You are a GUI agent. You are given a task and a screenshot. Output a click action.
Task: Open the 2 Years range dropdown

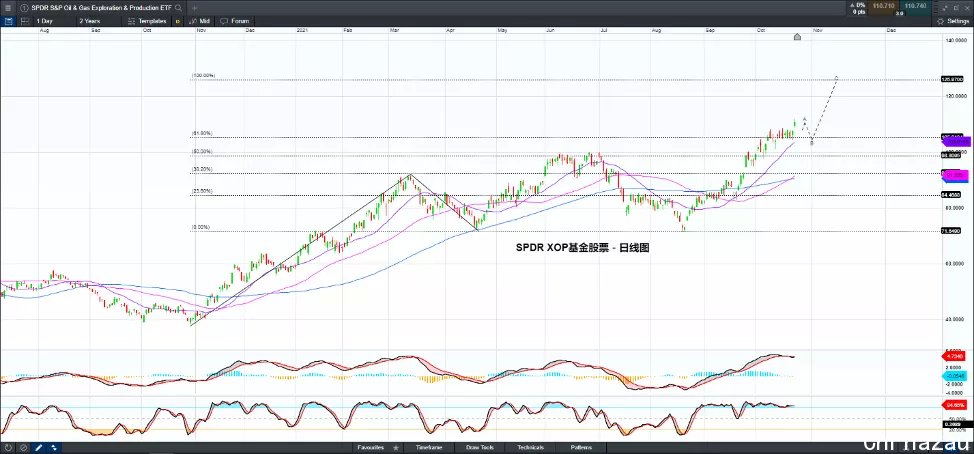(x=98, y=21)
